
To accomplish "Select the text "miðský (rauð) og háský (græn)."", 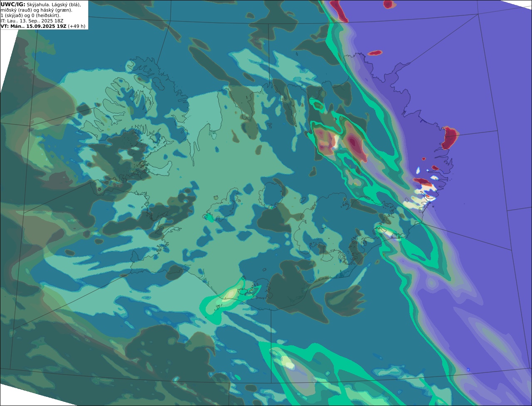I will [36, 10].
